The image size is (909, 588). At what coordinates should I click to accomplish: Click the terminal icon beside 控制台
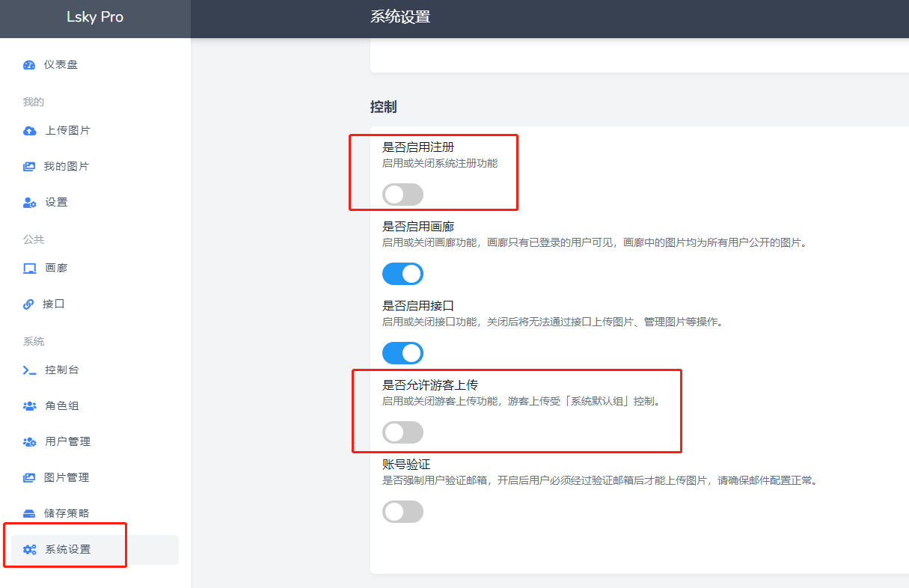pos(29,370)
